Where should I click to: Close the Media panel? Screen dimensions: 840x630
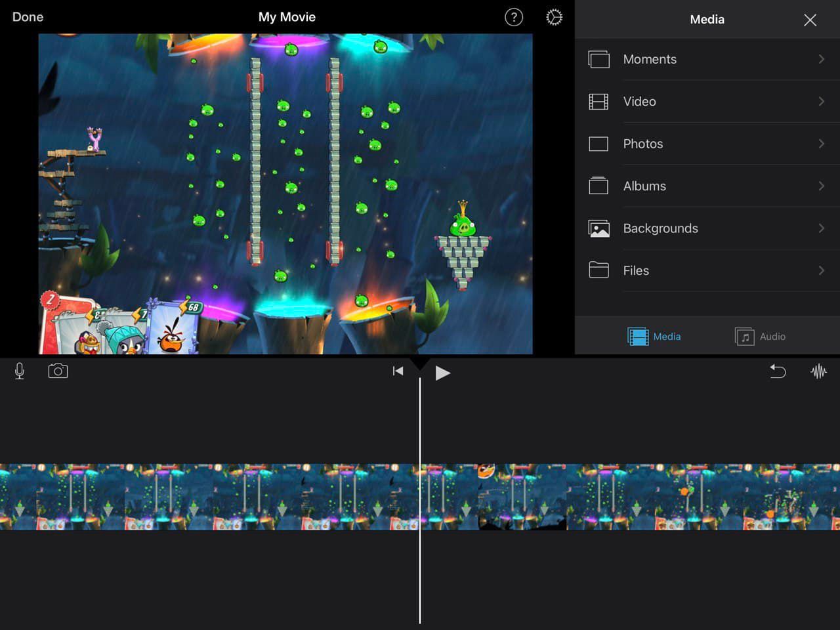[810, 20]
